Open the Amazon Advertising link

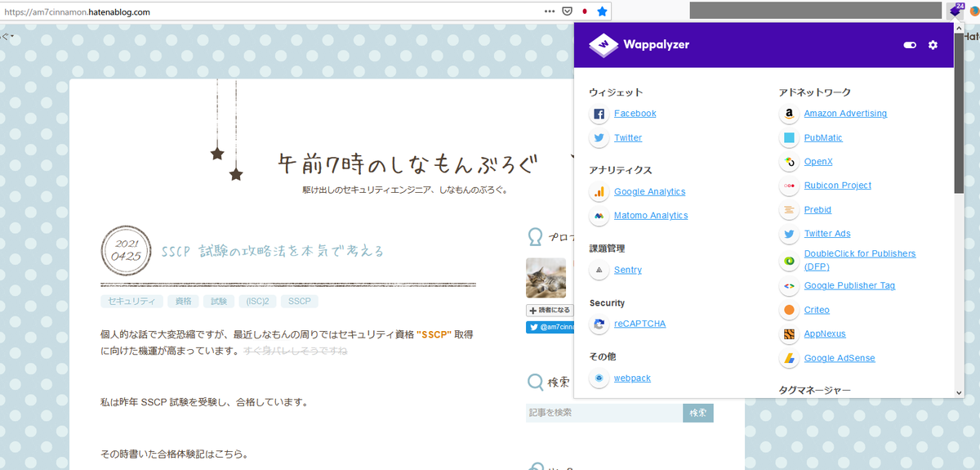pos(845,114)
